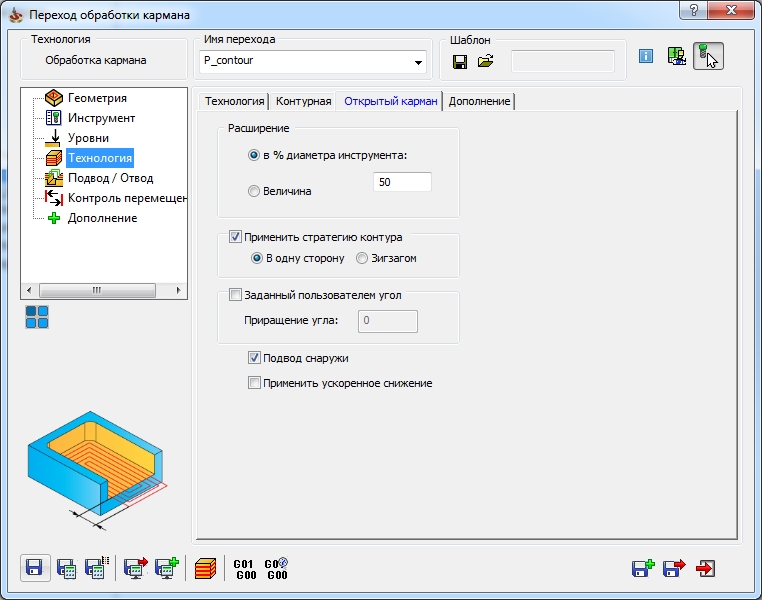Click the tool-with-cursor icon at top right

(708, 56)
